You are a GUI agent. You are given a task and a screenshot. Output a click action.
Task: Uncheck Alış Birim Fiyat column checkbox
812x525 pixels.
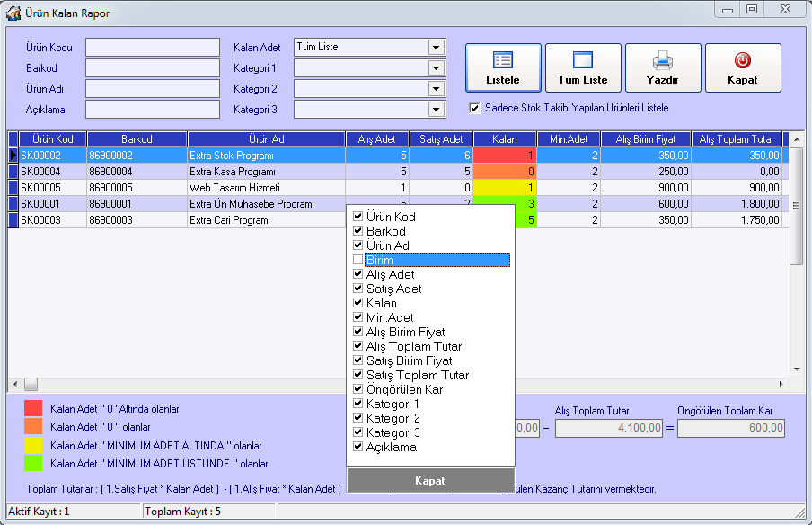click(357, 331)
